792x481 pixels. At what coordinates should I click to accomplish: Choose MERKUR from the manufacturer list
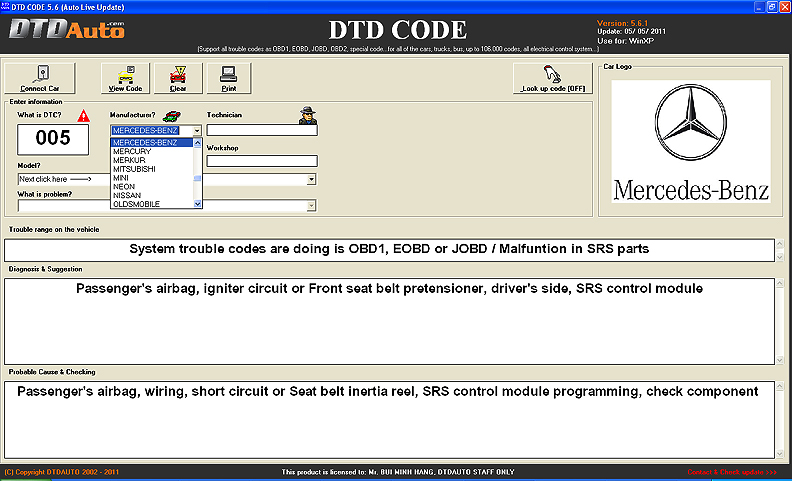click(152, 160)
